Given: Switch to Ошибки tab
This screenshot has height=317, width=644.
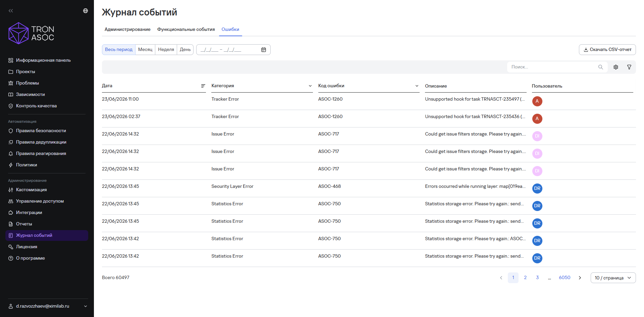Looking at the screenshot, I should pos(230,30).
